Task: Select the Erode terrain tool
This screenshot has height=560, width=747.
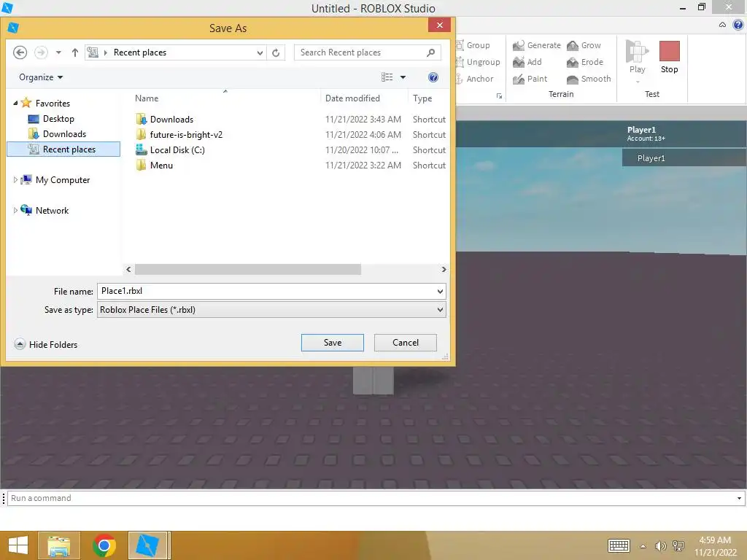Action: click(584, 62)
